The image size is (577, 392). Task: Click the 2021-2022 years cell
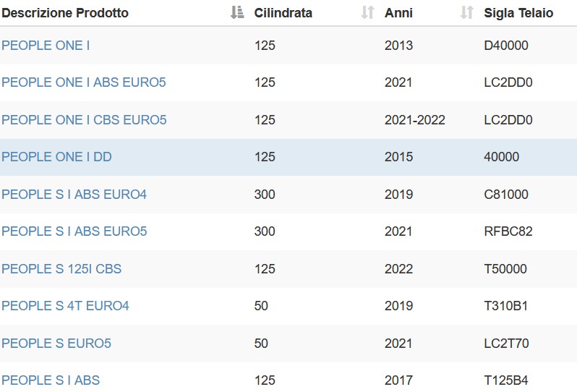click(415, 119)
